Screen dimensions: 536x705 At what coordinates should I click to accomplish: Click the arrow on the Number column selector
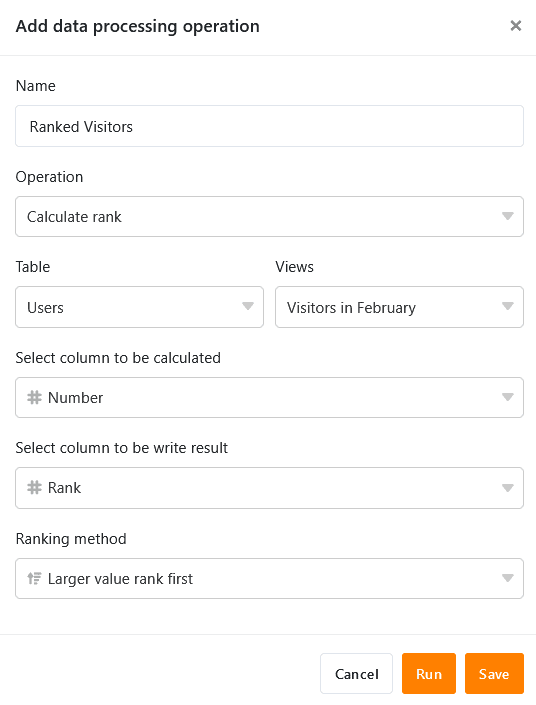tap(508, 397)
